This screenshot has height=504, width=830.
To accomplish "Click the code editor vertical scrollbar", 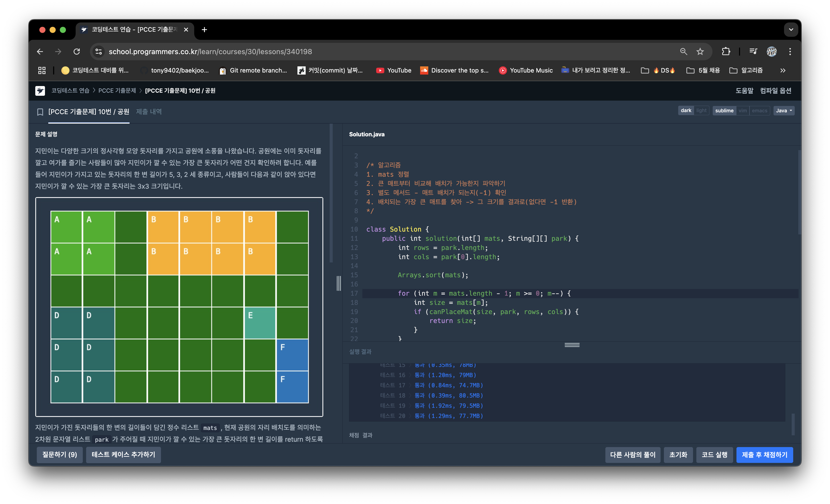I will (x=799, y=193).
